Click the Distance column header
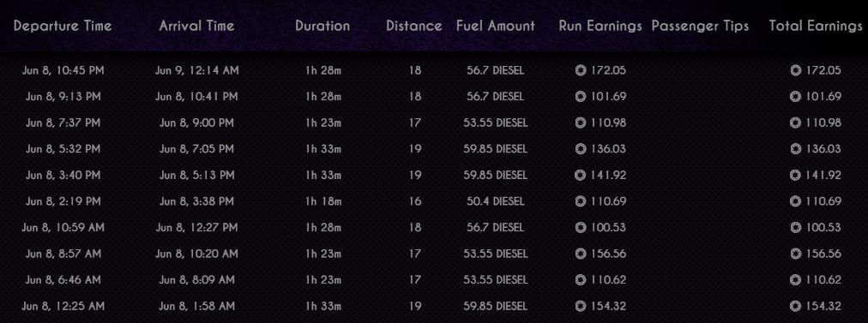Viewport: 868px width, 323px height. click(x=414, y=26)
